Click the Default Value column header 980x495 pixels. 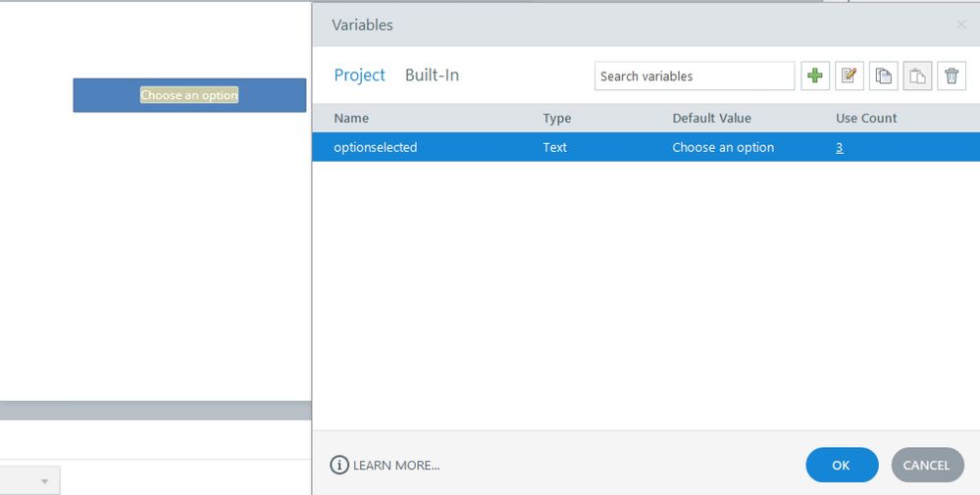click(711, 118)
